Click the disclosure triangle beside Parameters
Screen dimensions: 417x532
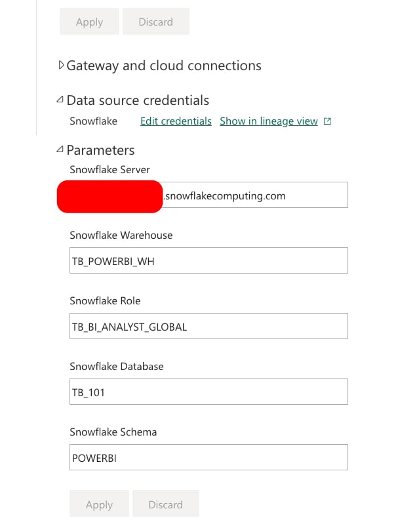pyautogui.click(x=60, y=150)
